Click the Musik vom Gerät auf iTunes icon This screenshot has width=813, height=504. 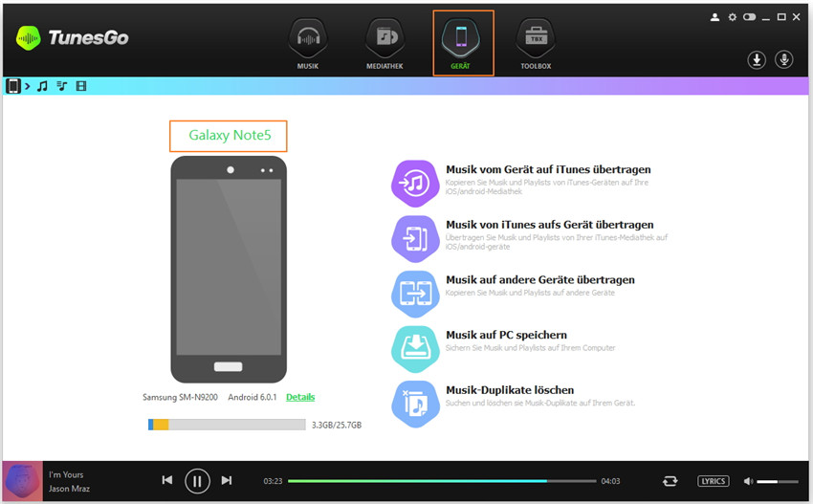point(415,184)
